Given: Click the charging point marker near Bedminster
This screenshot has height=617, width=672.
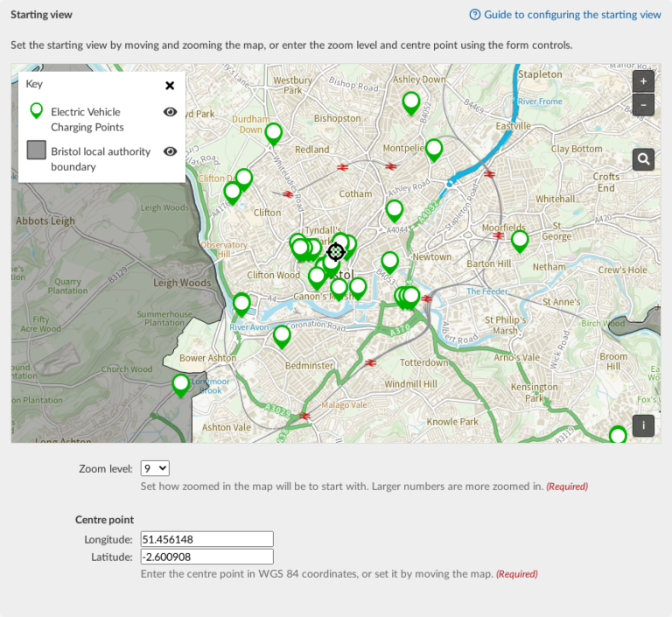Looking at the screenshot, I should (x=282, y=335).
